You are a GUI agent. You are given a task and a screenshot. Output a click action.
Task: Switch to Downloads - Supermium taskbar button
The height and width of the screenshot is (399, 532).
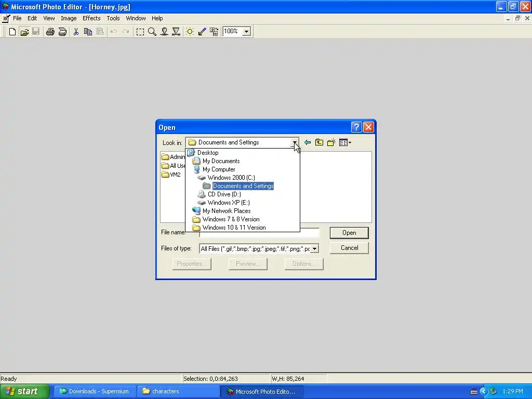[x=95, y=392]
